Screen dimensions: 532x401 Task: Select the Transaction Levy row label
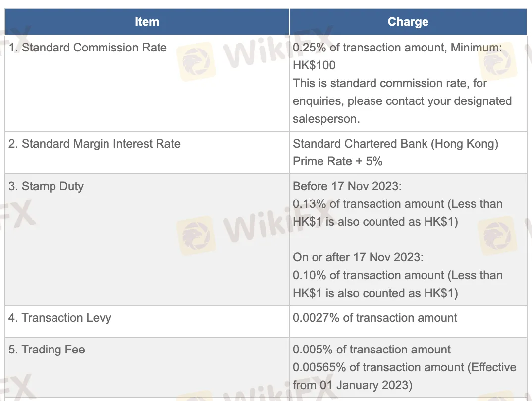pyautogui.click(x=60, y=318)
